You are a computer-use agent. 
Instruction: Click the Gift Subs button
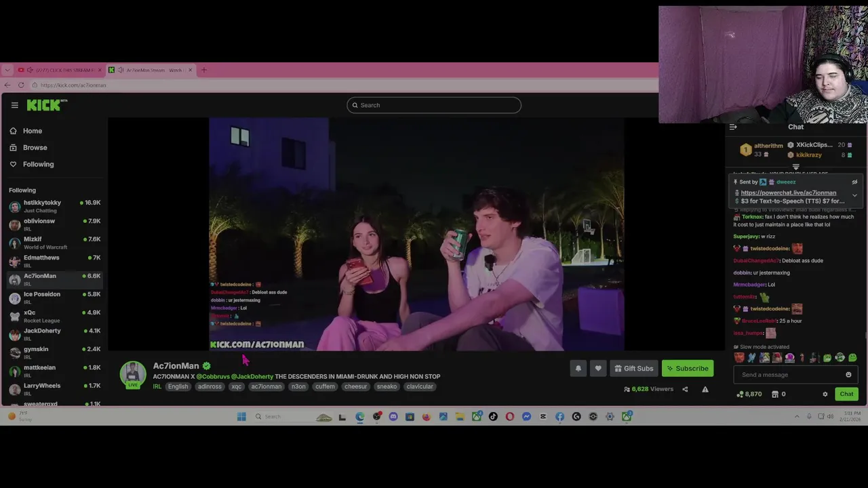click(634, 368)
